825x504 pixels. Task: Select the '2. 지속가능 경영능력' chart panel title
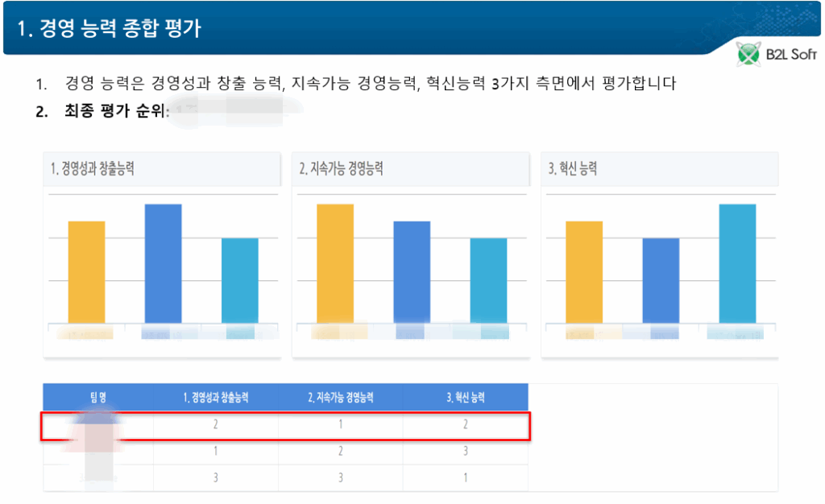341,169
